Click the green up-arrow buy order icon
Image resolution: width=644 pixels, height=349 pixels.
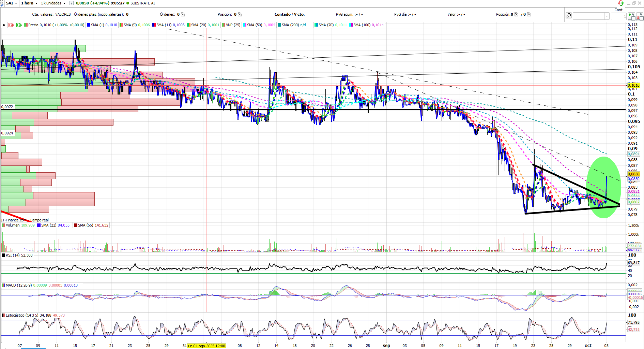coord(631,16)
